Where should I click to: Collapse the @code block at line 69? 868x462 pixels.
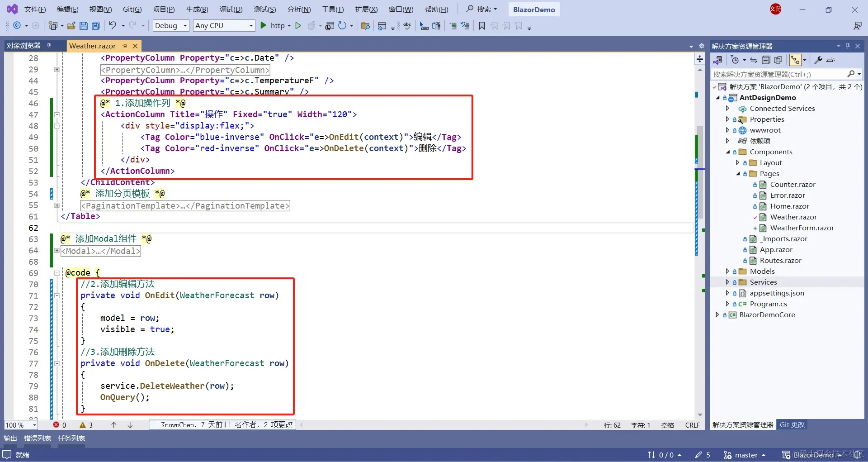pos(57,273)
